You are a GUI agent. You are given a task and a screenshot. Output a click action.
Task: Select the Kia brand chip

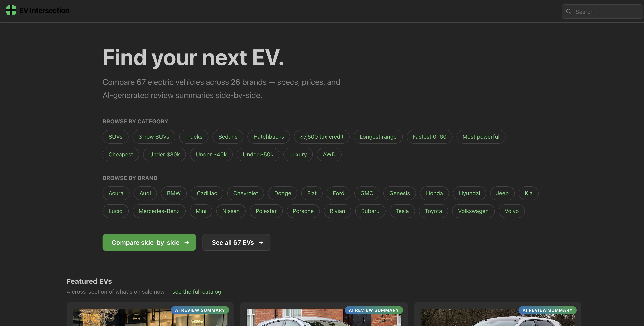pos(528,193)
